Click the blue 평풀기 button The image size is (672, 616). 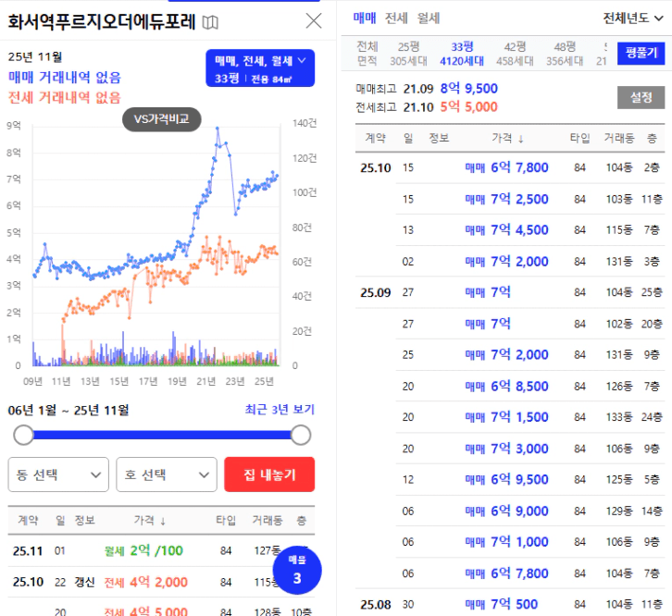(x=641, y=53)
